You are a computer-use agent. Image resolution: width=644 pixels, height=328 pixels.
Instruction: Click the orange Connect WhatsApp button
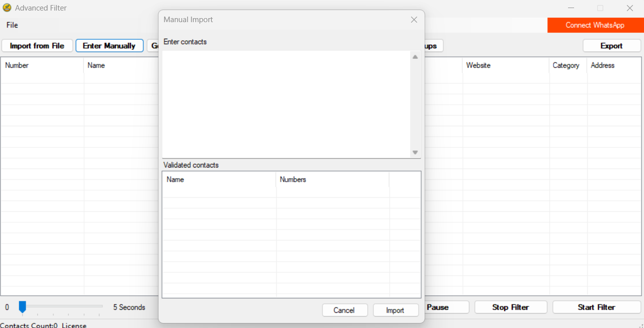pyautogui.click(x=595, y=25)
